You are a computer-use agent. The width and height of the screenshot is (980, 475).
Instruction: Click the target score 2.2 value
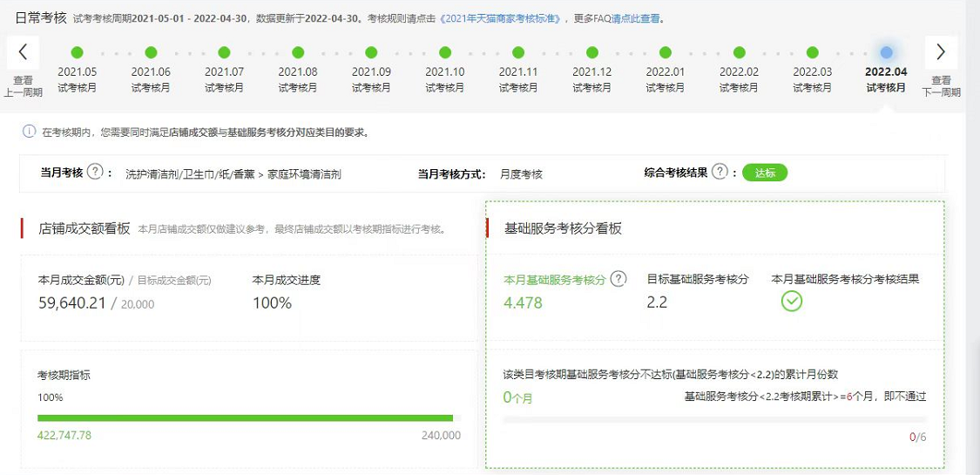657,302
